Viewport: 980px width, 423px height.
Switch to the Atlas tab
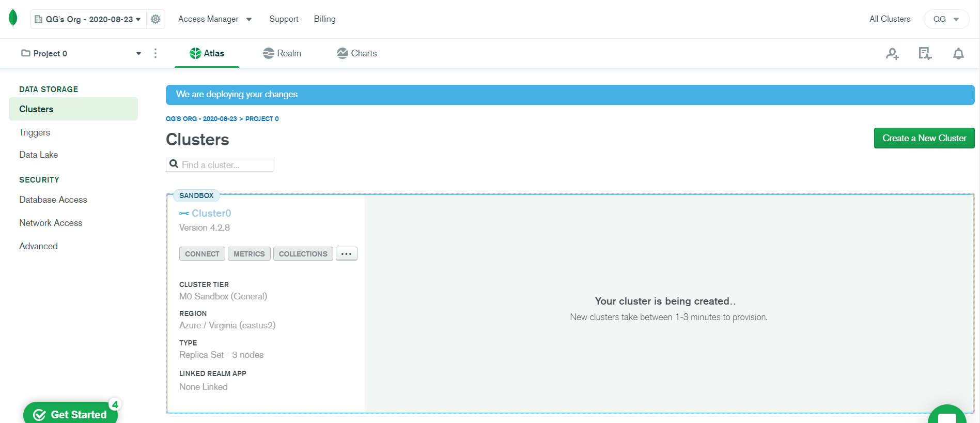click(x=207, y=53)
